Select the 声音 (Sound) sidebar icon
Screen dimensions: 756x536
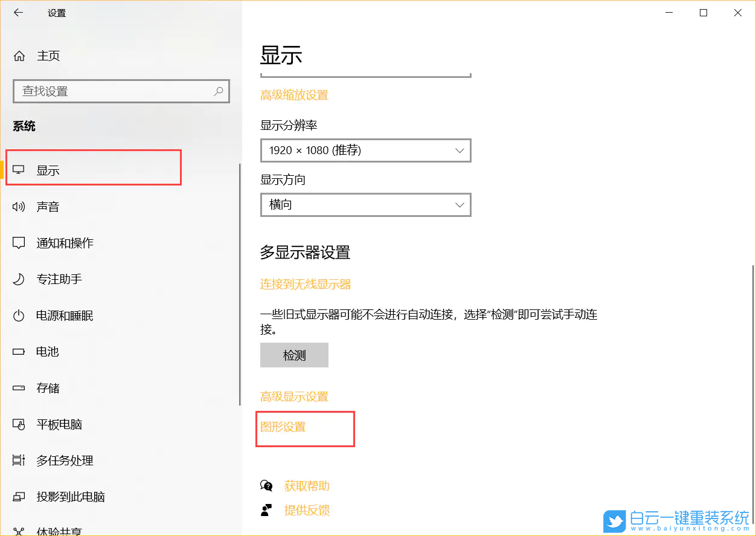pyautogui.click(x=19, y=206)
